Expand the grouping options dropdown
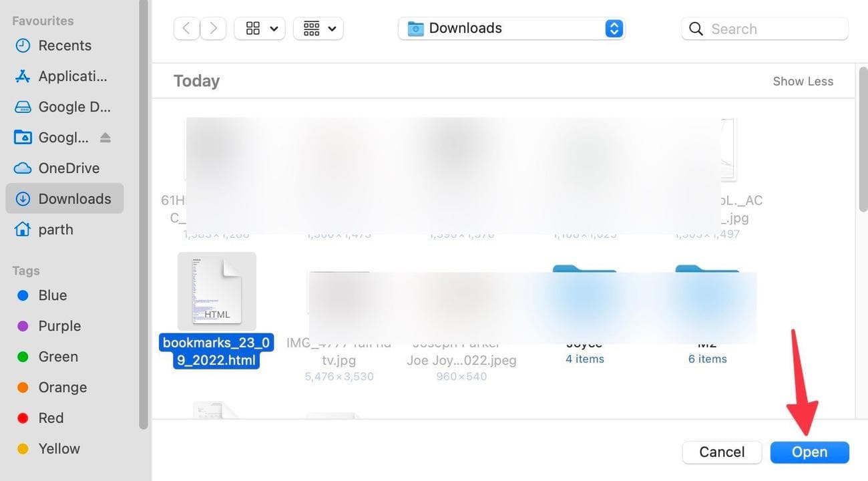This screenshot has width=868, height=481. [x=318, y=29]
